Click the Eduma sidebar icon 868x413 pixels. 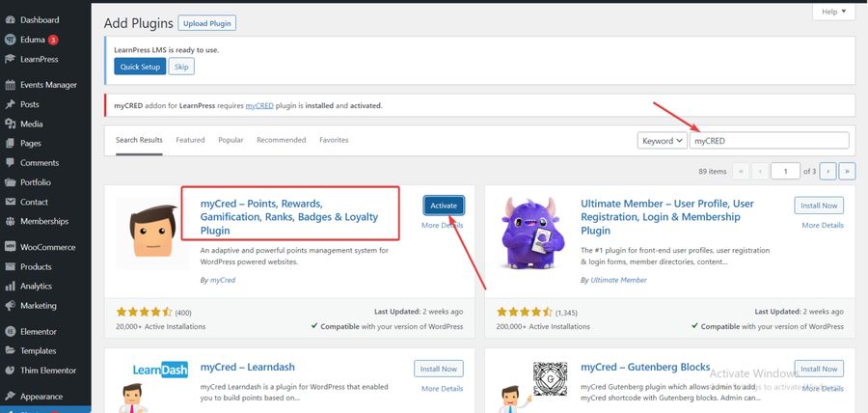pyautogui.click(x=10, y=40)
